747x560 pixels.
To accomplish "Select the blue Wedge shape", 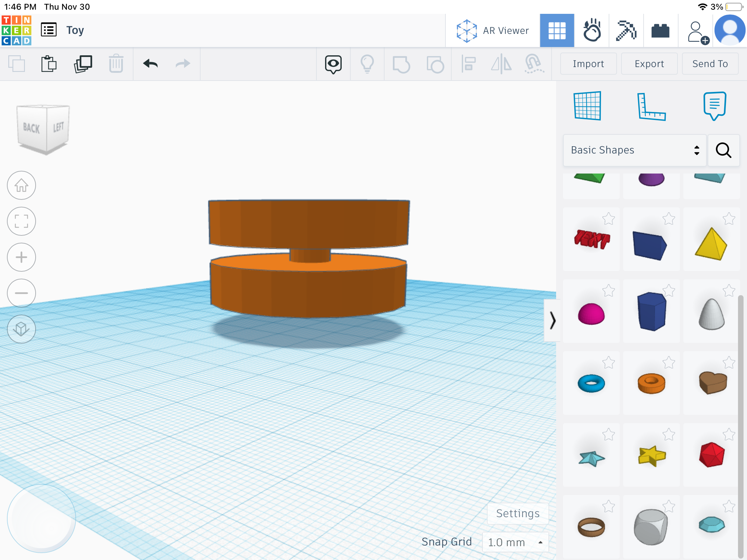I will point(651,239).
